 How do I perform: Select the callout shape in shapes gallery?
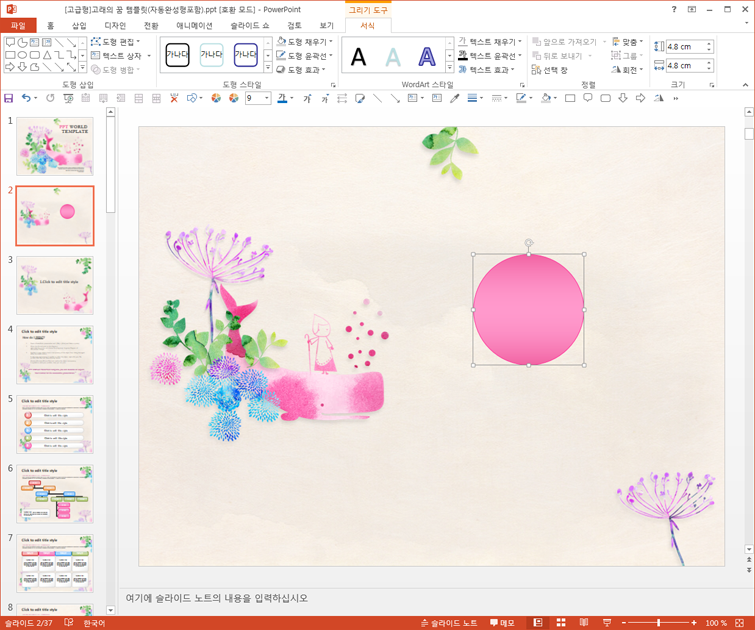pyautogui.click(x=10, y=42)
